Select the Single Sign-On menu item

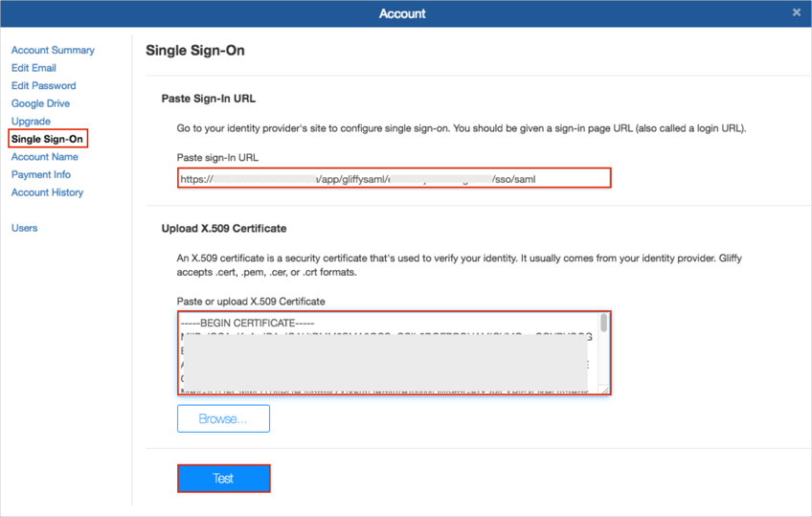[x=48, y=139]
